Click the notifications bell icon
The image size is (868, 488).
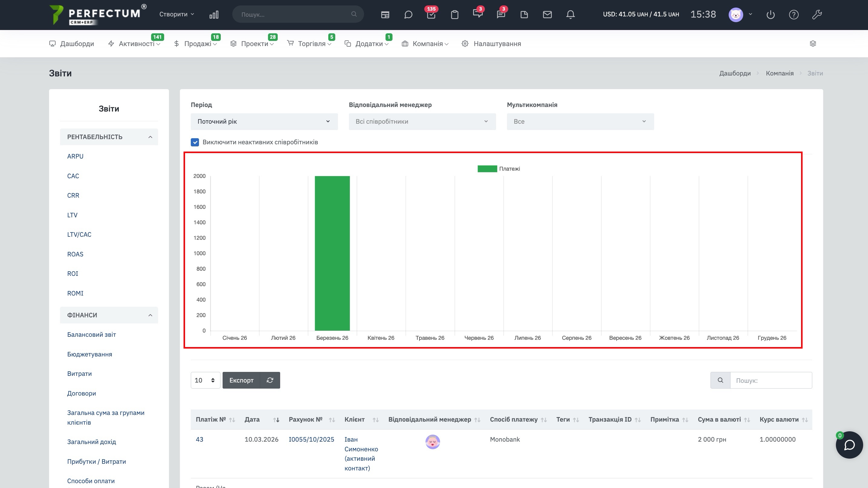pyautogui.click(x=570, y=15)
